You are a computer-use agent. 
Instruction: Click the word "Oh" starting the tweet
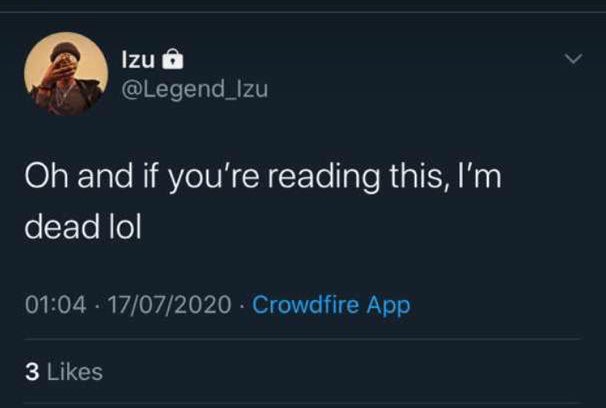[x=44, y=181]
